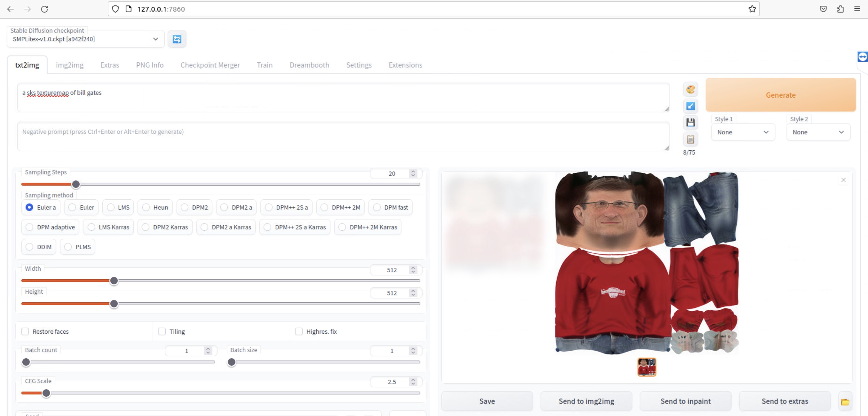Switch to the img2img tab
Image resolution: width=868 pixels, height=416 pixels.
tap(70, 65)
